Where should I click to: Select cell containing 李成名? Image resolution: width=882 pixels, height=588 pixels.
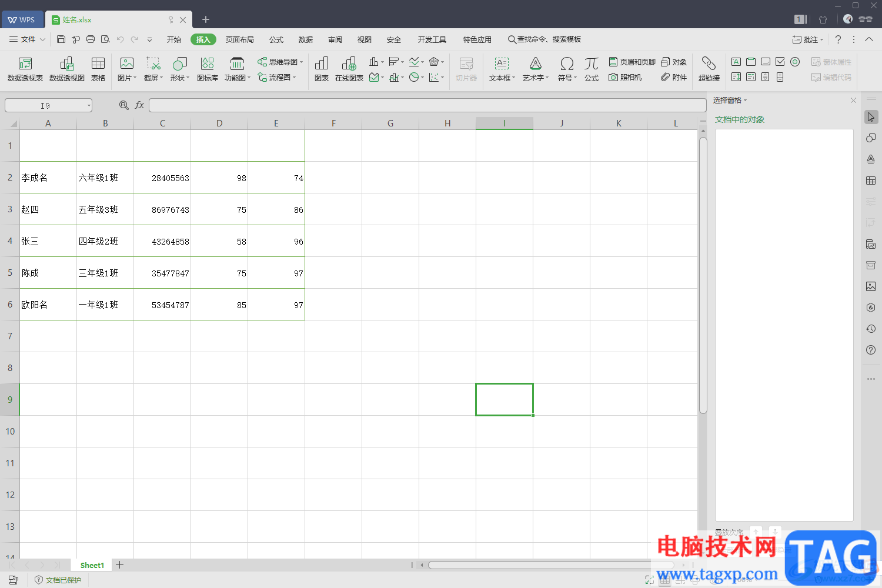[x=48, y=178]
